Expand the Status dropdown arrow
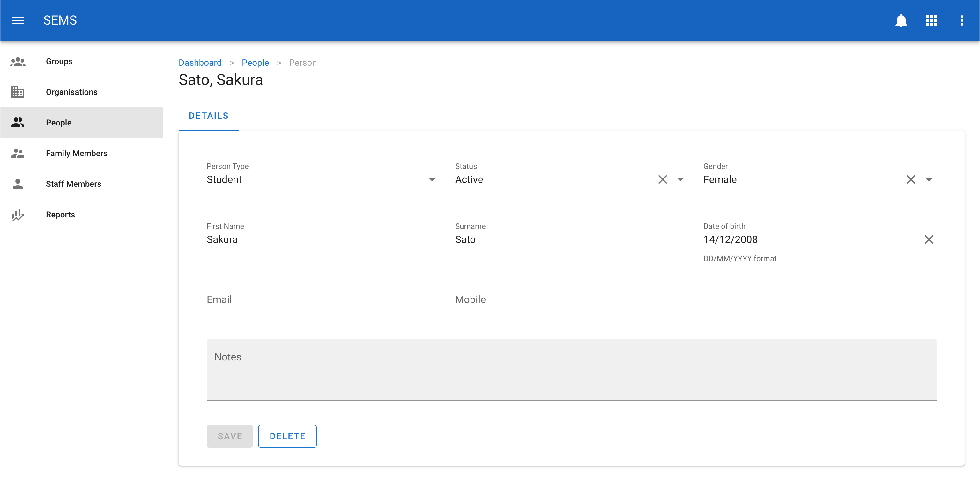 [680, 180]
